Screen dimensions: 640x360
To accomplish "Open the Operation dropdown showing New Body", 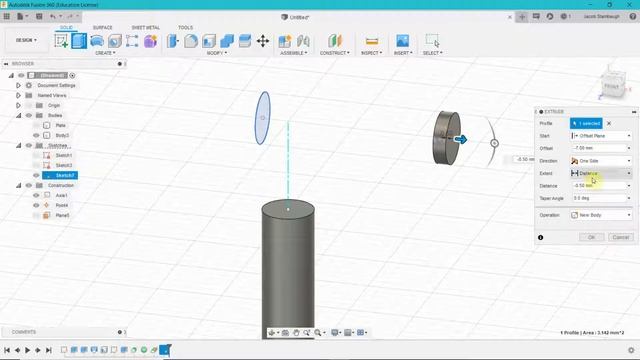I will click(601, 215).
